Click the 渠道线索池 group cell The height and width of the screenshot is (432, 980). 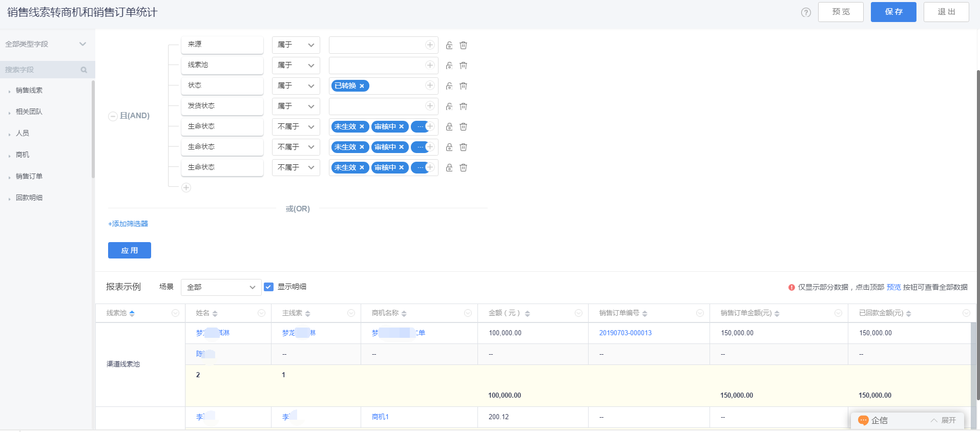(140, 364)
